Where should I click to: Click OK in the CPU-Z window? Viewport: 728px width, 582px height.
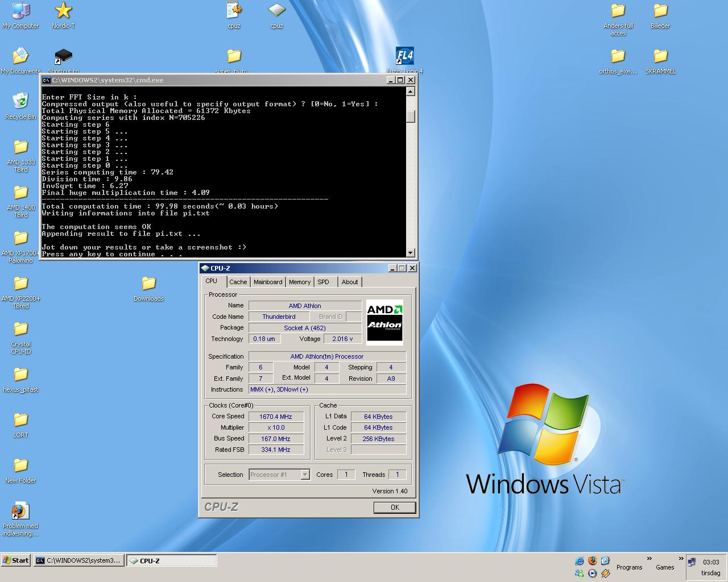pyautogui.click(x=395, y=508)
